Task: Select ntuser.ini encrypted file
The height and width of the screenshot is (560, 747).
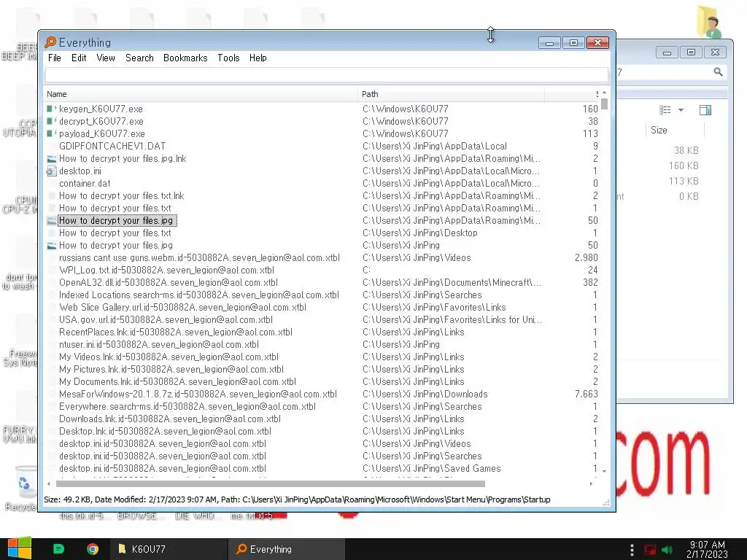Action: click(x=159, y=344)
